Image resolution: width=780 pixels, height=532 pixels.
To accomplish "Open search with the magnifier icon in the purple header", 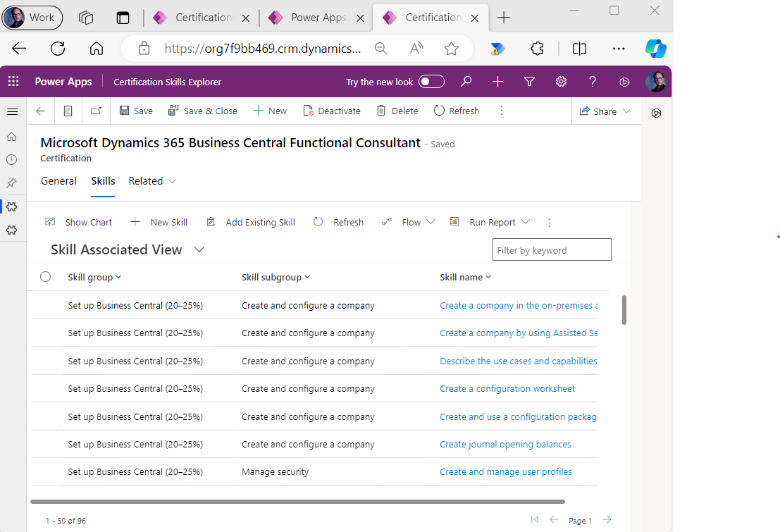I will tap(466, 82).
